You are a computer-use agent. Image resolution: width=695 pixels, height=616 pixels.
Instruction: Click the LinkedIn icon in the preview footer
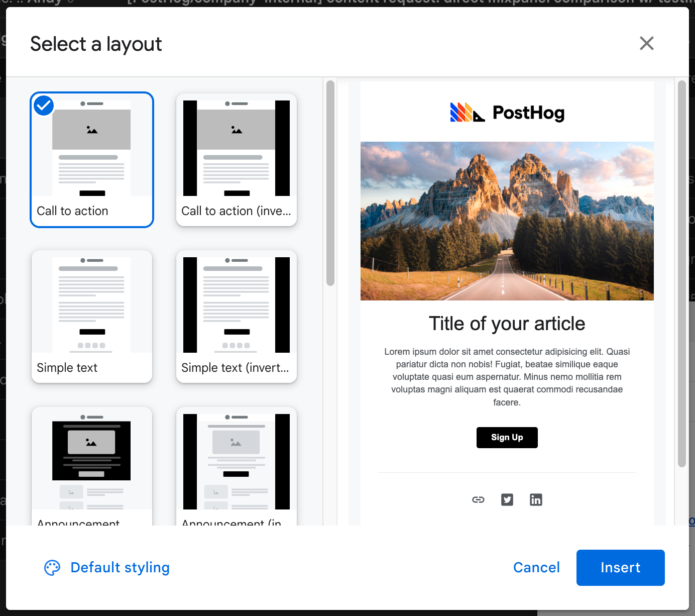coord(536,499)
